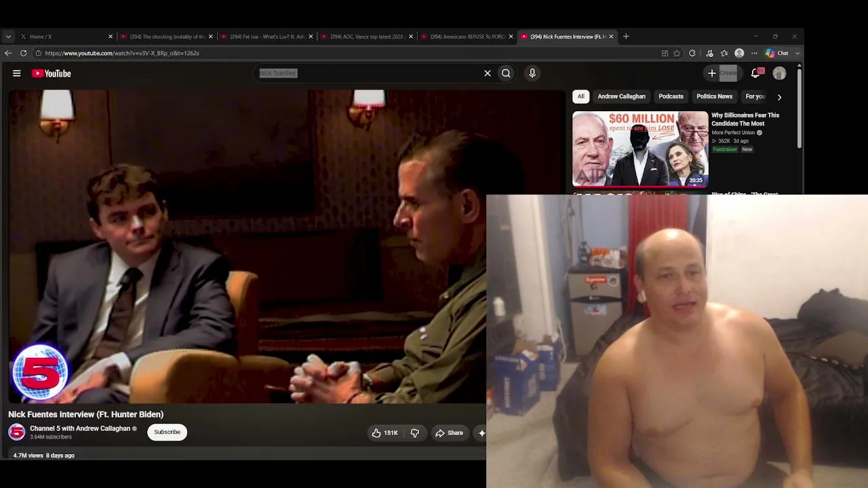
Task: Open the More Perfect Union channel link
Action: coord(733,133)
